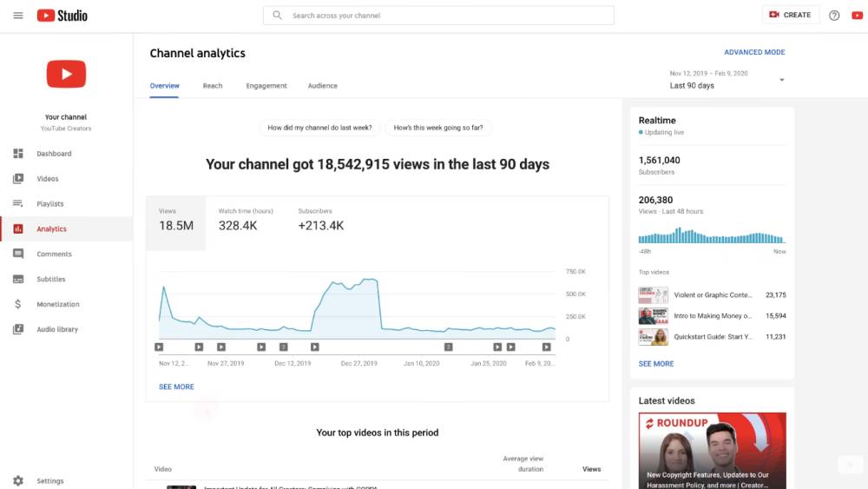
Task: Click the Dashboard sidebar icon
Action: click(18, 154)
